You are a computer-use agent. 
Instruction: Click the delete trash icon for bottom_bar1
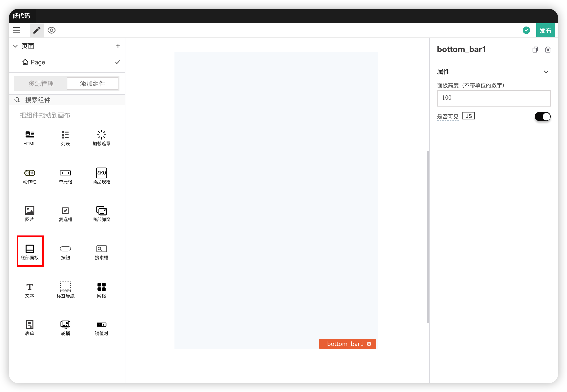pos(548,50)
